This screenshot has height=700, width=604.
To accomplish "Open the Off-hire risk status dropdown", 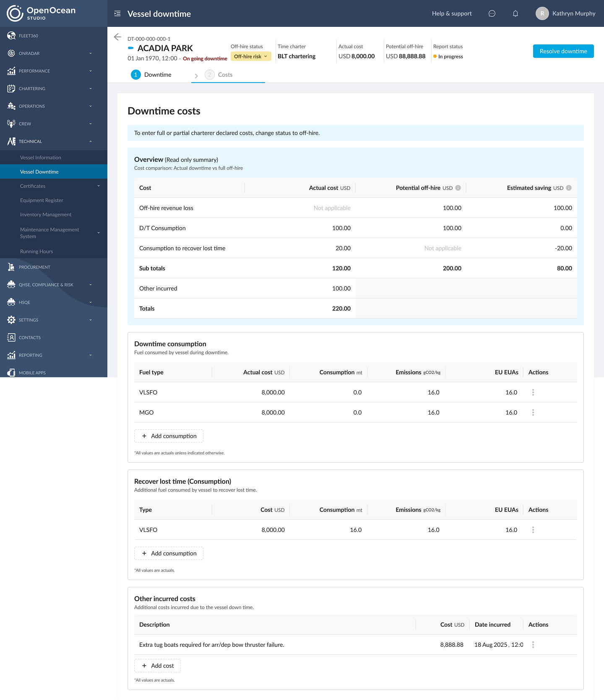I will pos(251,57).
